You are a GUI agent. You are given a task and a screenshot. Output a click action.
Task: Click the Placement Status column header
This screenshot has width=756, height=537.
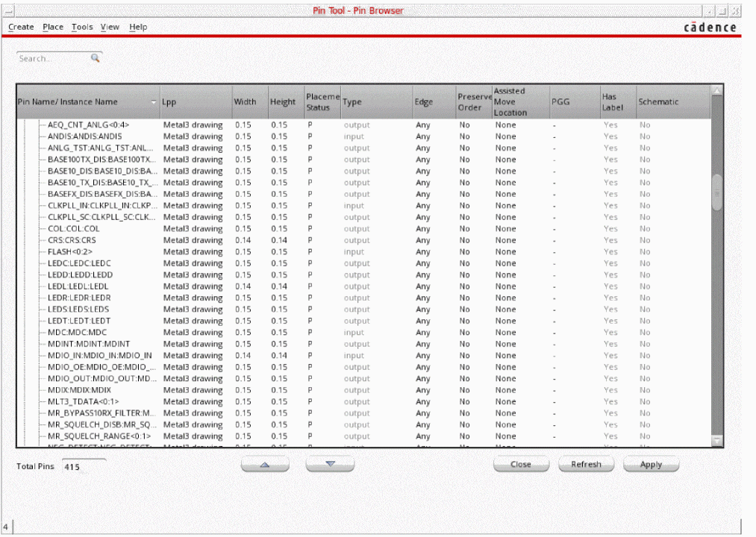(x=322, y=101)
